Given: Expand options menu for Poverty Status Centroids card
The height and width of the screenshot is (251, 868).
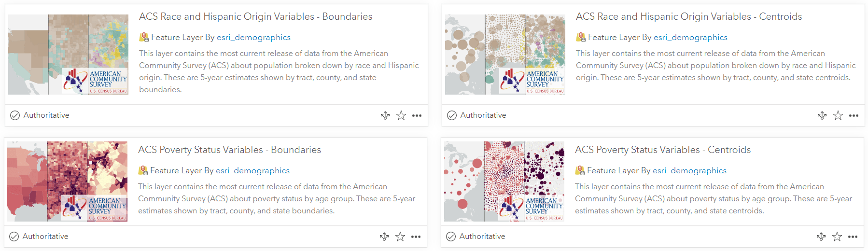Looking at the screenshot, I should [x=853, y=237].
